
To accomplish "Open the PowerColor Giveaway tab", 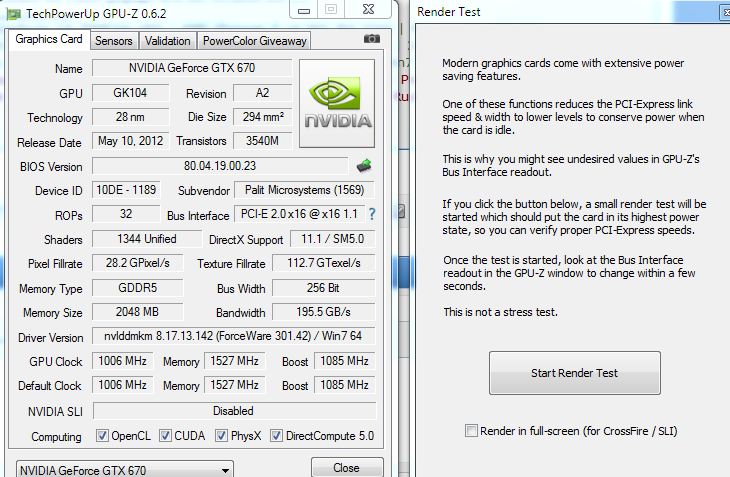I will [254, 41].
